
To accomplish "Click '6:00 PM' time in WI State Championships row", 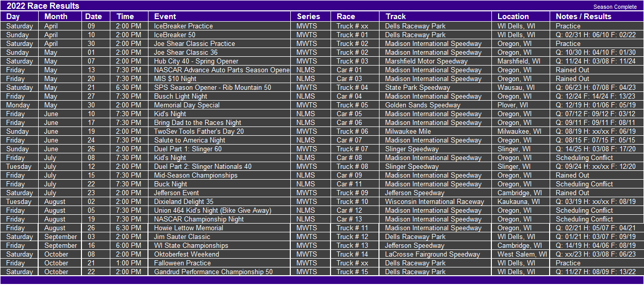I will point(128,245).
